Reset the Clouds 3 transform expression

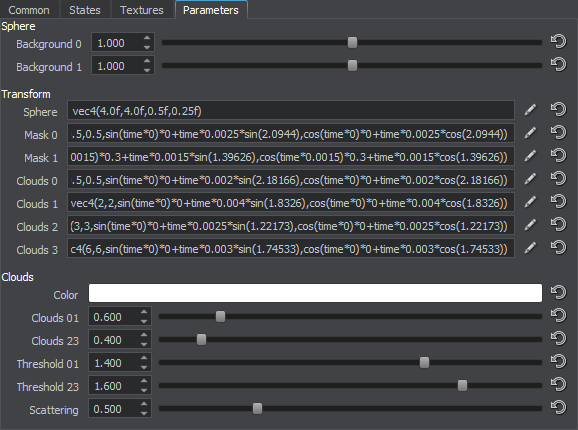tap(558, 248)
